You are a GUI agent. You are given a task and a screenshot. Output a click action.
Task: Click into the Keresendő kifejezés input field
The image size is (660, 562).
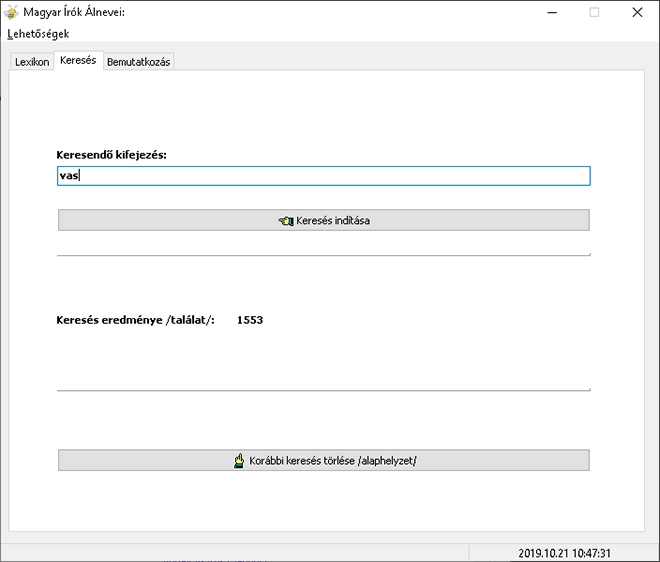324,176
